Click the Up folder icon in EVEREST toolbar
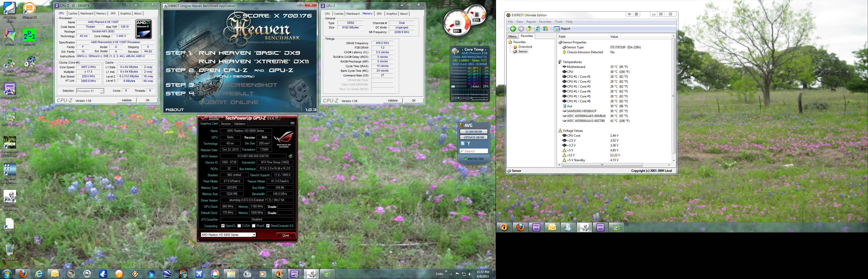This screenshot has width=868, height=279. (x=529, y=29)
